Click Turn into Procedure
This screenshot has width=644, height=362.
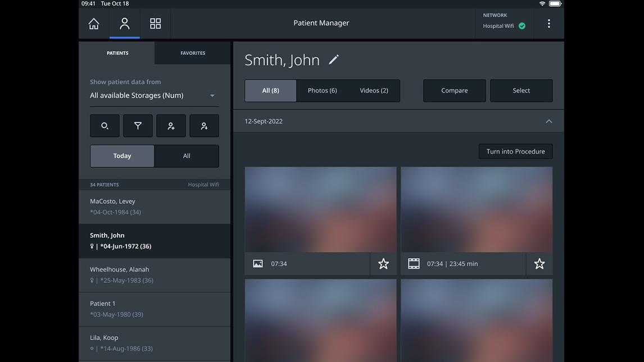click(x=515, y=152)
